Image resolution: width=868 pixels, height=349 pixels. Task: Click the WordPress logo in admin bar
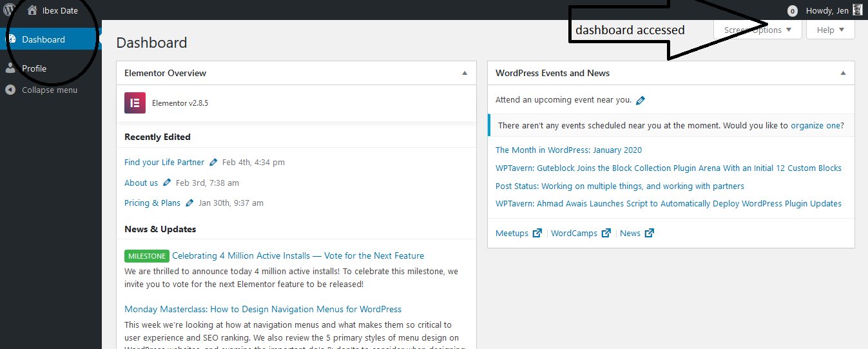10,10
